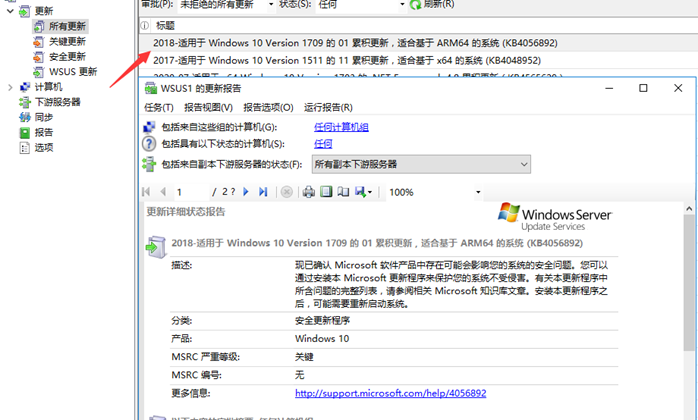Select 安全更新 in the tree
Viewport: 698px width, 420px height.
[67, 57]
